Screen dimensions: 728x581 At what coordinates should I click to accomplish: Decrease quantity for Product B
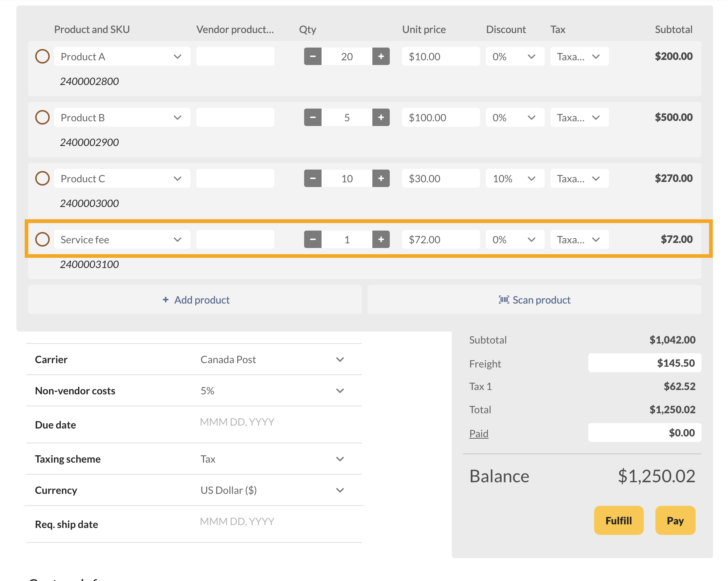312,117
